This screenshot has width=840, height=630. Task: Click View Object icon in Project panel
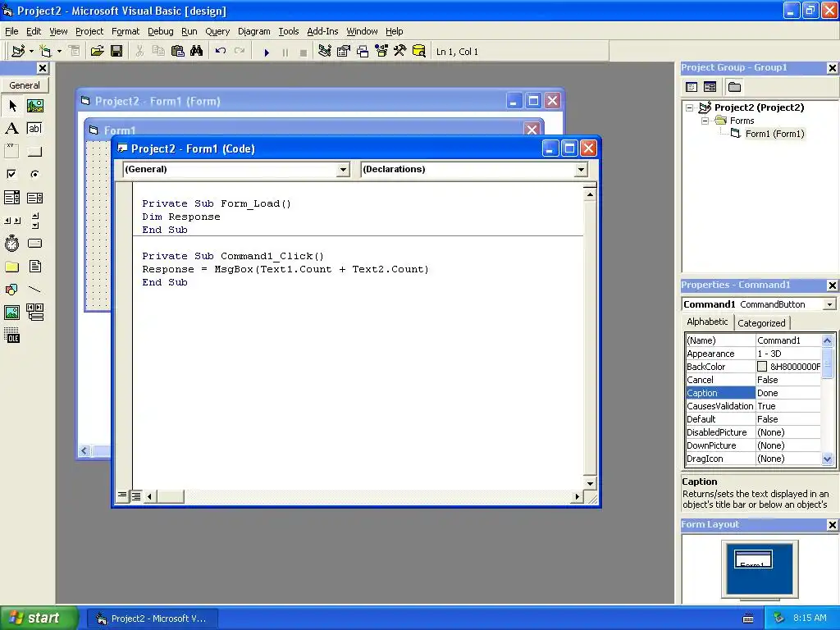710,87
